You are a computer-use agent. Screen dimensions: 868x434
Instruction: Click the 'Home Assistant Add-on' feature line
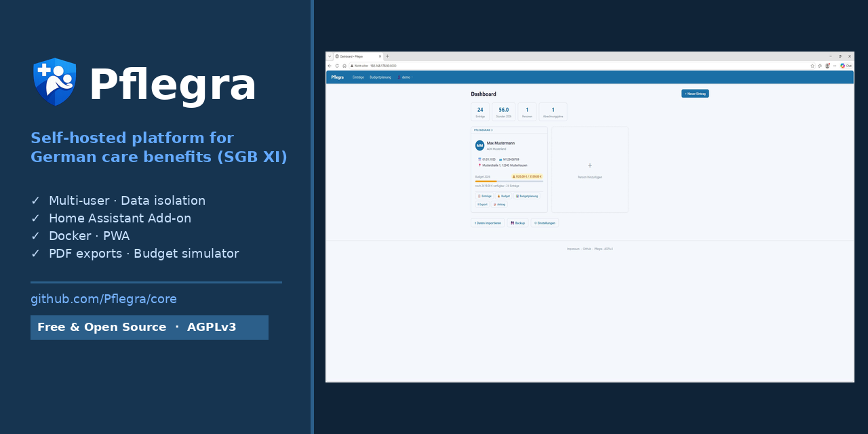point(120,218)
